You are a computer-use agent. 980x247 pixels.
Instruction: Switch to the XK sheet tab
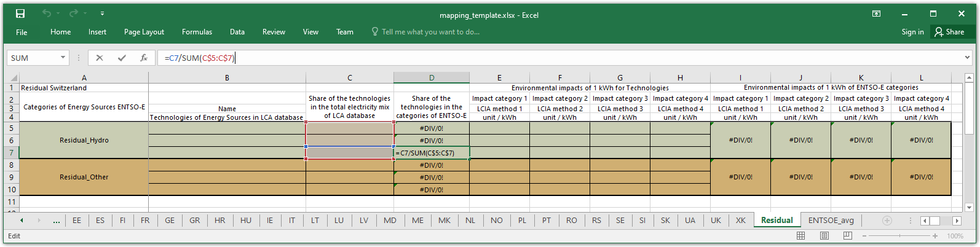click(741, 221)
